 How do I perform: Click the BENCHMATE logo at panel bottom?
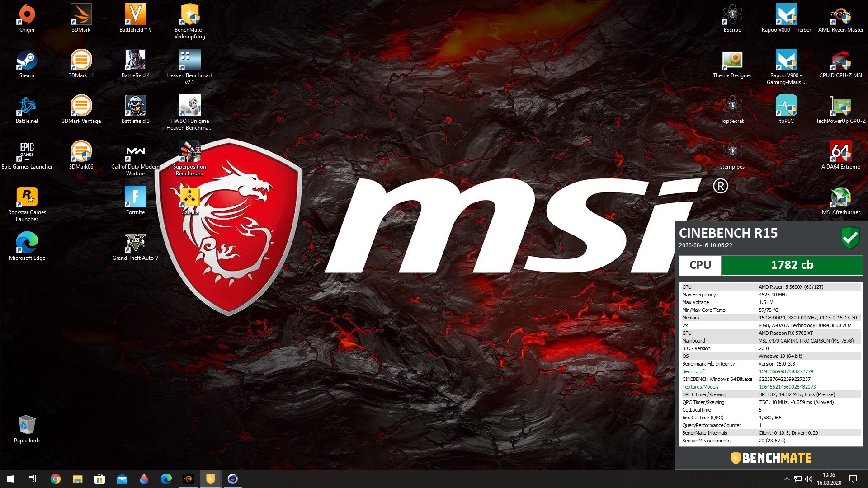771,458
